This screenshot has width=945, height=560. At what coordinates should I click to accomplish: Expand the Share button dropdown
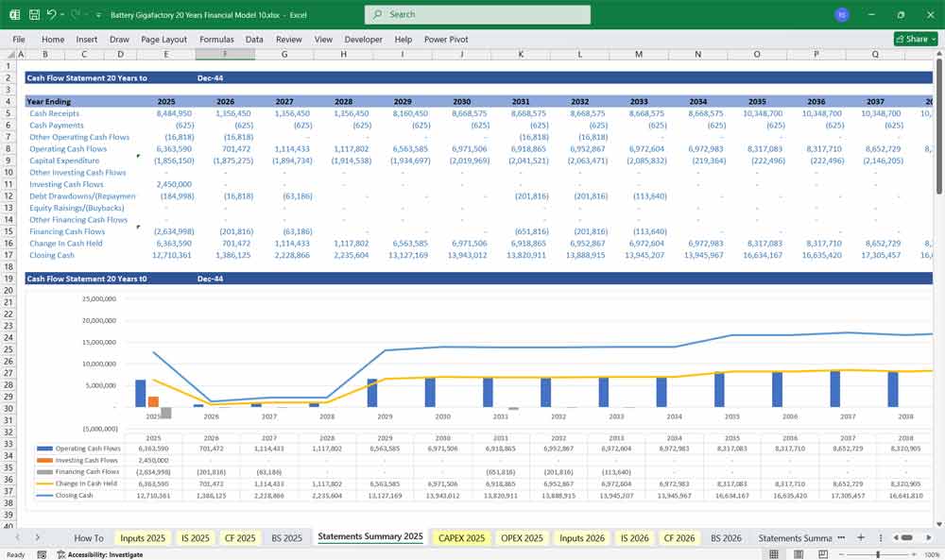(x=935, y=40)
